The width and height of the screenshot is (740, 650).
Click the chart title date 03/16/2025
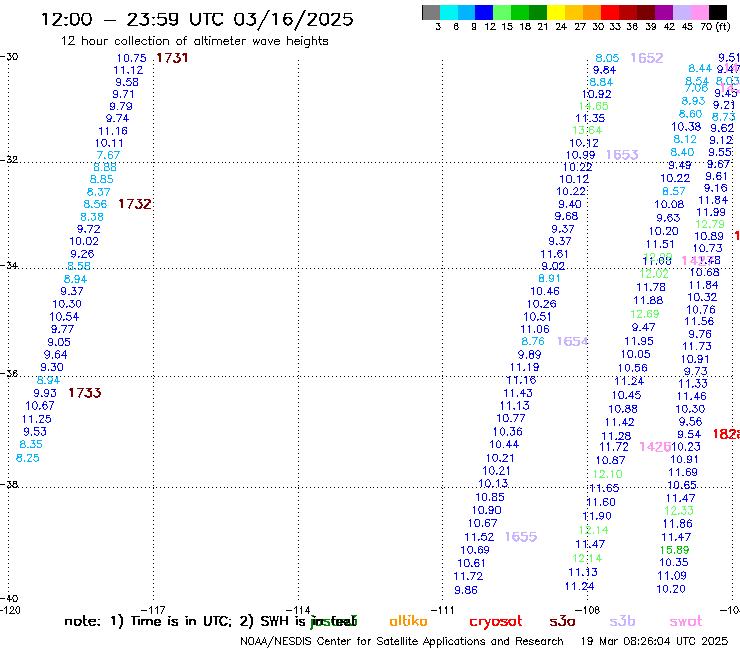click(293, 19)
